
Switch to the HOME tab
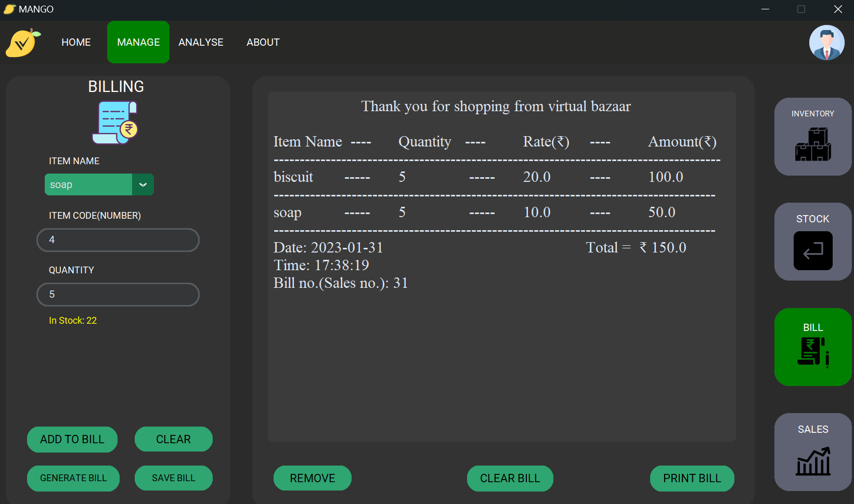coord(76,42)
